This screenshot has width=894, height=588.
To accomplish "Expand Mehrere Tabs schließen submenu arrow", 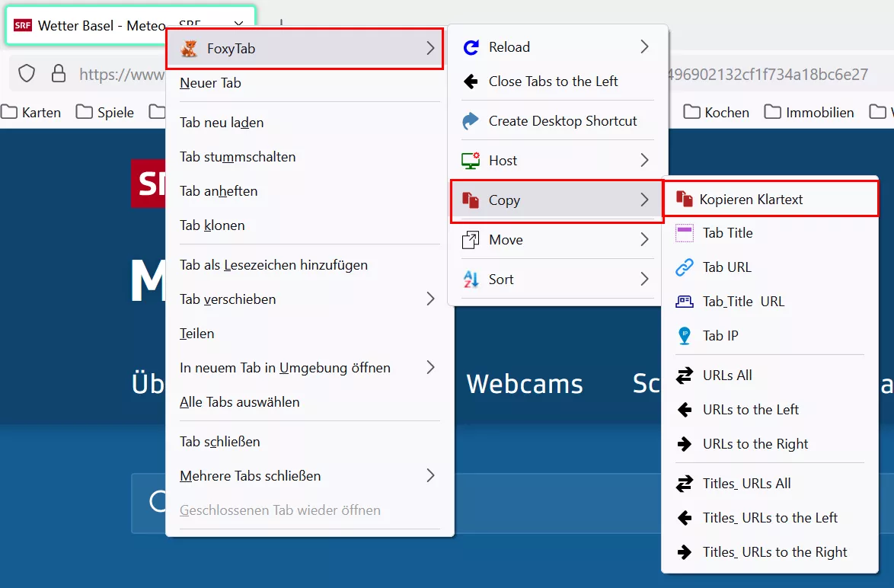I will point(430,475).
